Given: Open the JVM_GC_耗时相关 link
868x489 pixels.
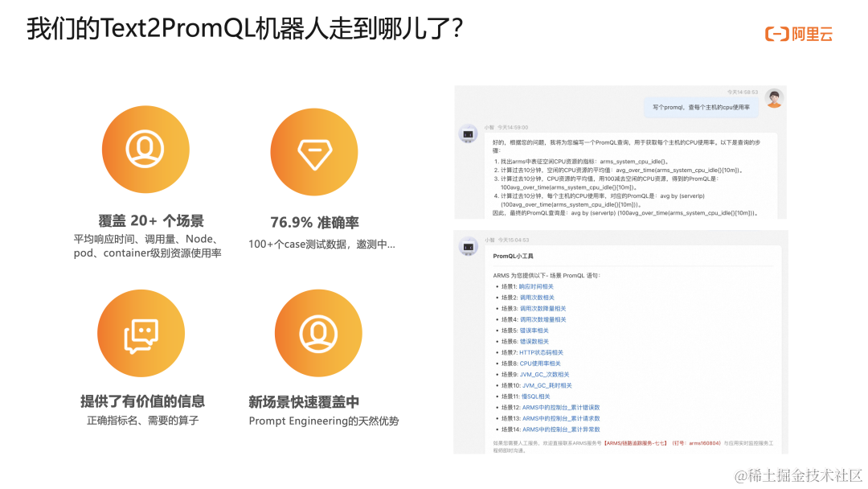Looking at the screenshot, I should point(547,385).
